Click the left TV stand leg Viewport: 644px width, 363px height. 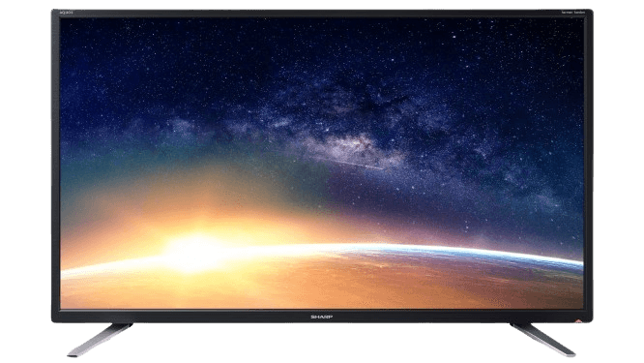(x=100, y=339)
